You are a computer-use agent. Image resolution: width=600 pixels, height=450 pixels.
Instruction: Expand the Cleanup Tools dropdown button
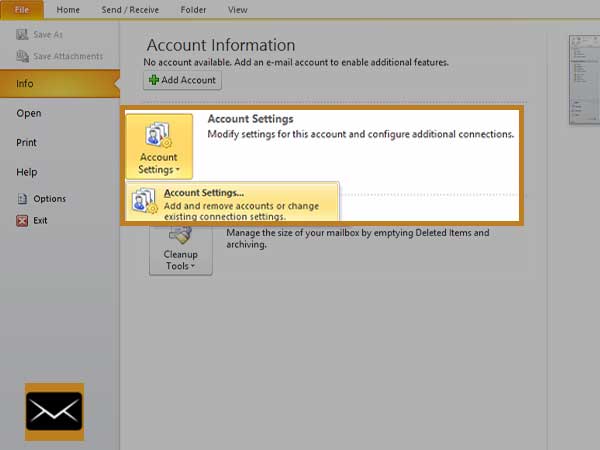click(181, 249)
